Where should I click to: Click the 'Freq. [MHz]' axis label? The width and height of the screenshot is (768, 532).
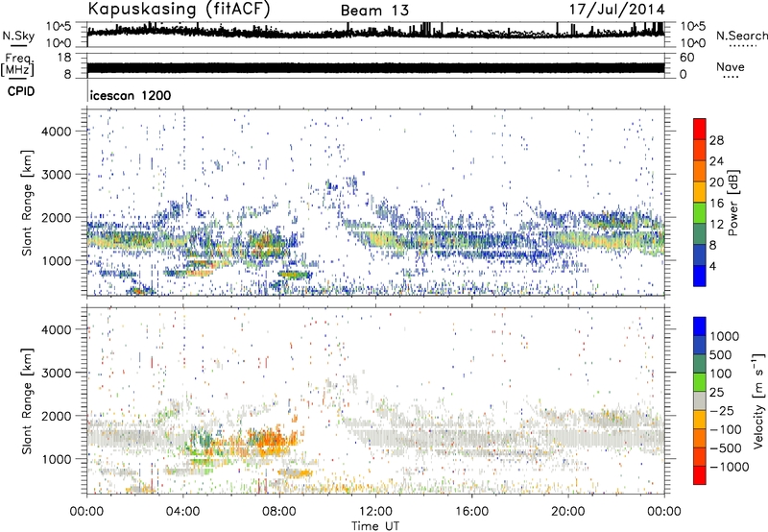point(17,64)
